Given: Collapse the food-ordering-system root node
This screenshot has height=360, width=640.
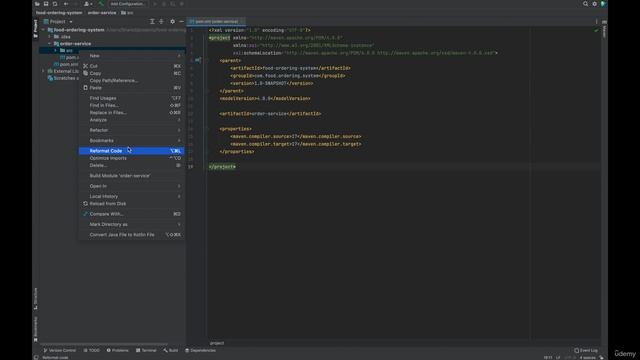Looking at the screenshot, I should (x=43, y=30).
